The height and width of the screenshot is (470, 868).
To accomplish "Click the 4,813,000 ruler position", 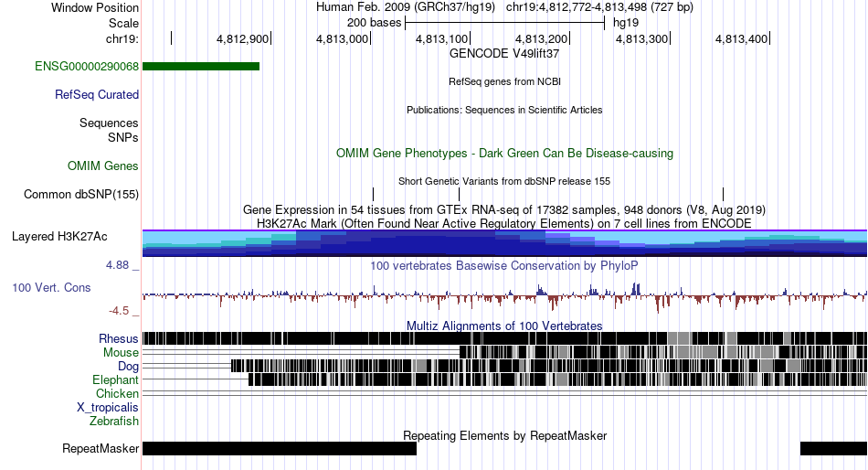I will [342, 38].
